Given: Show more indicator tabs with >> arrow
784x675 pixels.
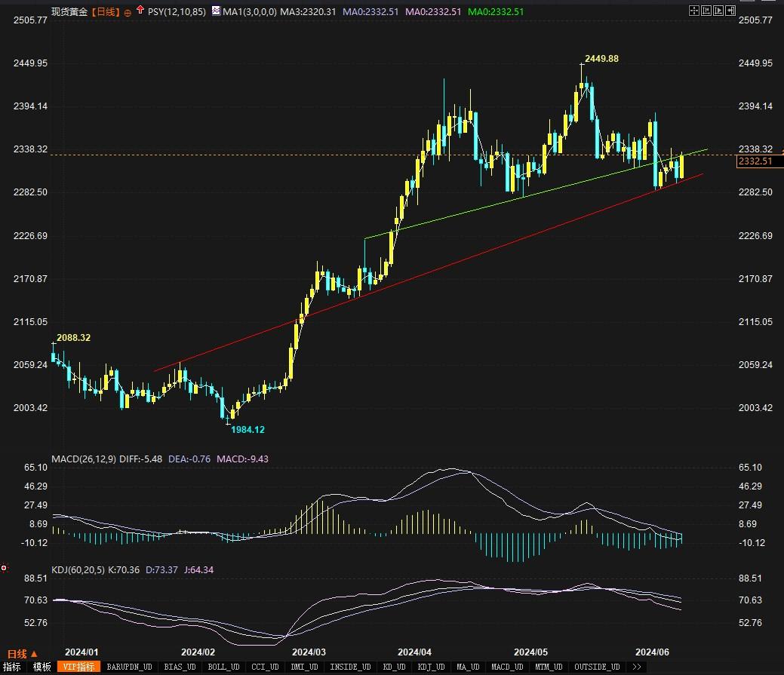Looking at the screenshot, I should tap(637, 667).
